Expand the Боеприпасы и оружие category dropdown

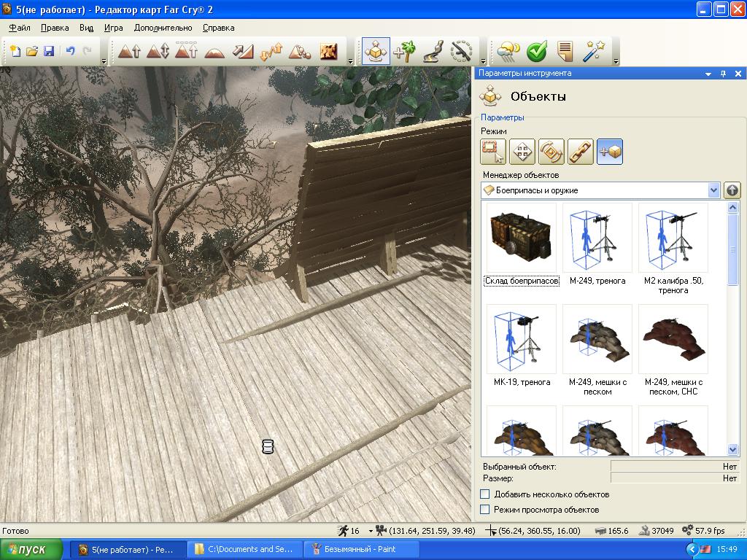(713, 190)
